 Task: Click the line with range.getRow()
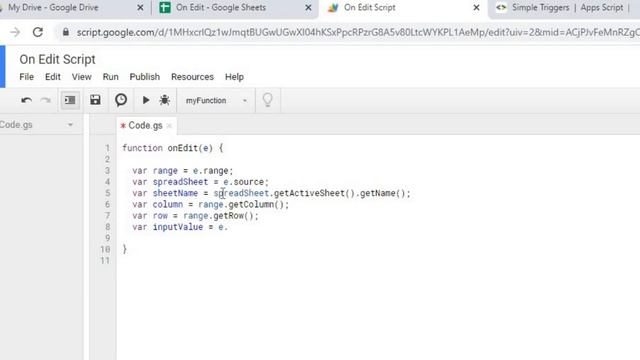[196, 216]
